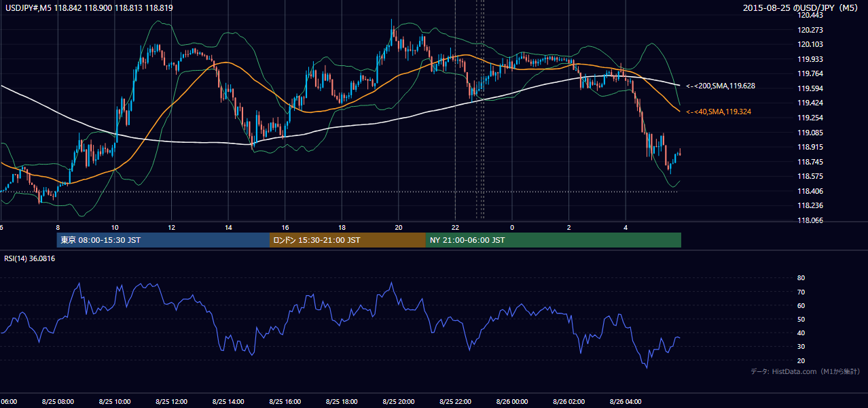Screen dimensions: 868x408
Task: Click the 8/26 00:00 date axis label
Action: point(512,401)
